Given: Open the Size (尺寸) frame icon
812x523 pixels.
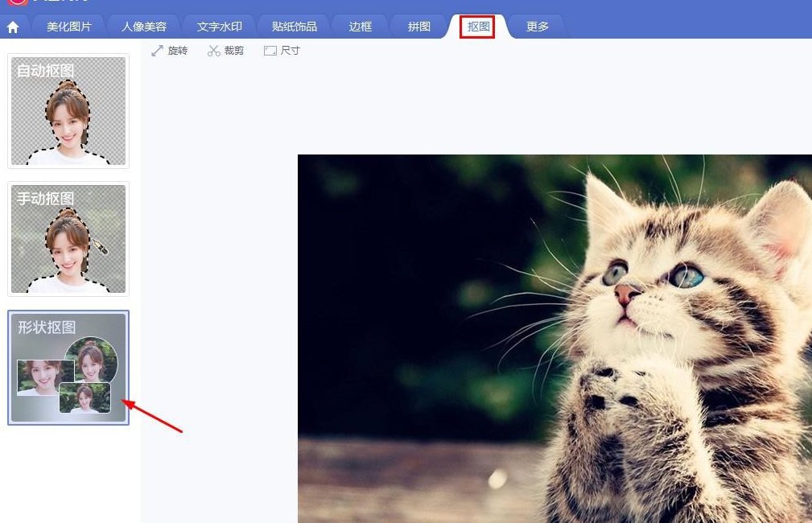Looking at the screenshot, I should 270,50.
